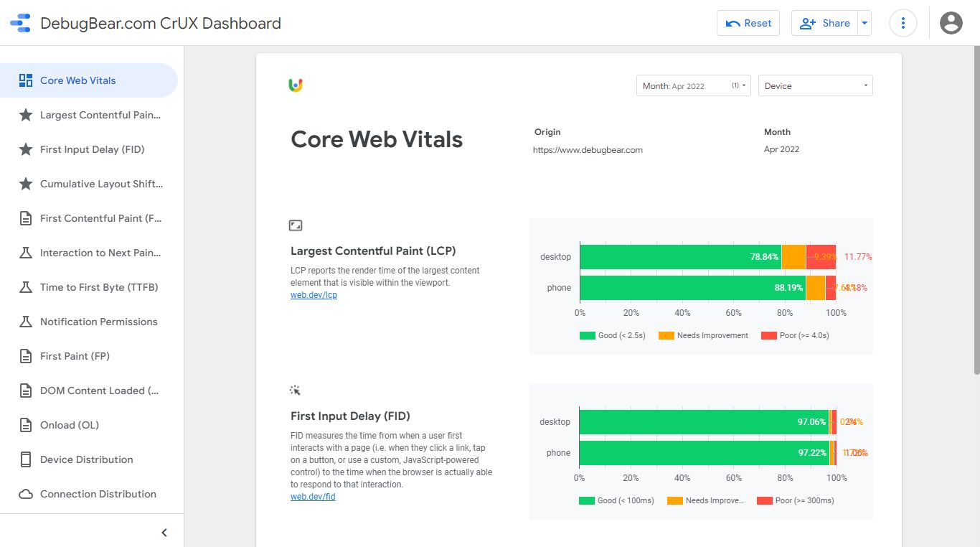The width and height of the screenshot is (980, 547).
Task: Click the FID desktop 97.06% bar
Action: coord(704,422)
